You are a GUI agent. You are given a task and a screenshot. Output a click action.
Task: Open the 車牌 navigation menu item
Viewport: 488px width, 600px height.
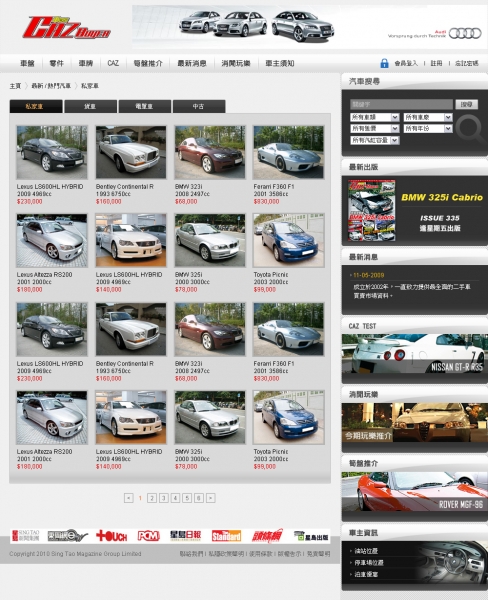click(x=86, y=63)
